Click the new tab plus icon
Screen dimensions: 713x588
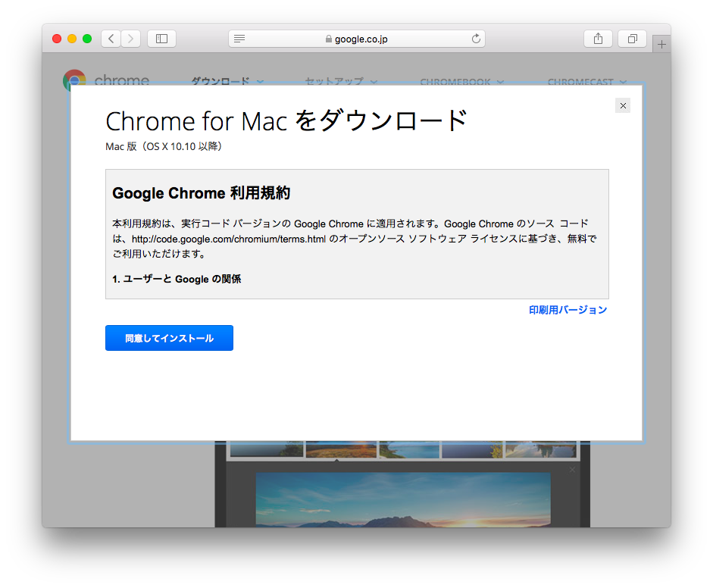coord(661,43)
